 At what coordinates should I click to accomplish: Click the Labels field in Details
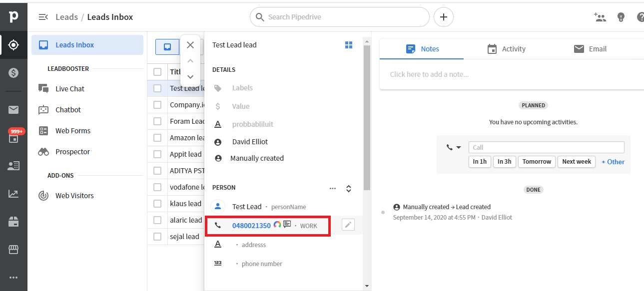(x=242, y=88)
